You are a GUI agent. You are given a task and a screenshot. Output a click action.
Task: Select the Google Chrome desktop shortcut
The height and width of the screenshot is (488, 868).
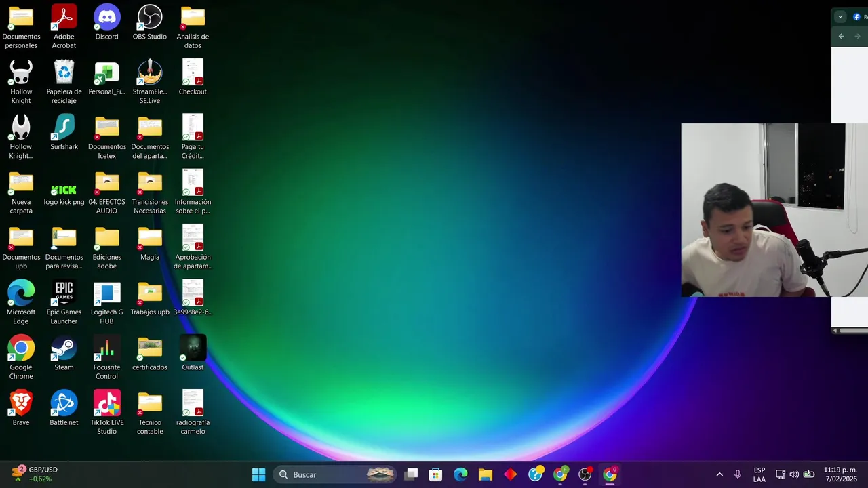tap(21, 357)
